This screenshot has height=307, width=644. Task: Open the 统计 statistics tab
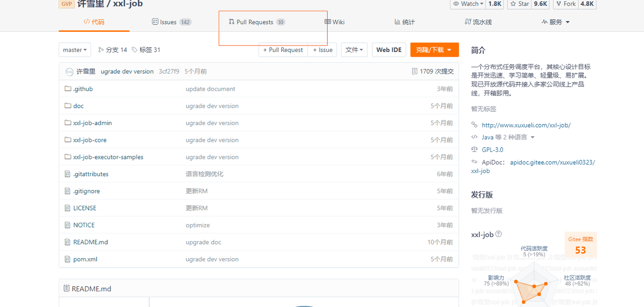(405, 22)
